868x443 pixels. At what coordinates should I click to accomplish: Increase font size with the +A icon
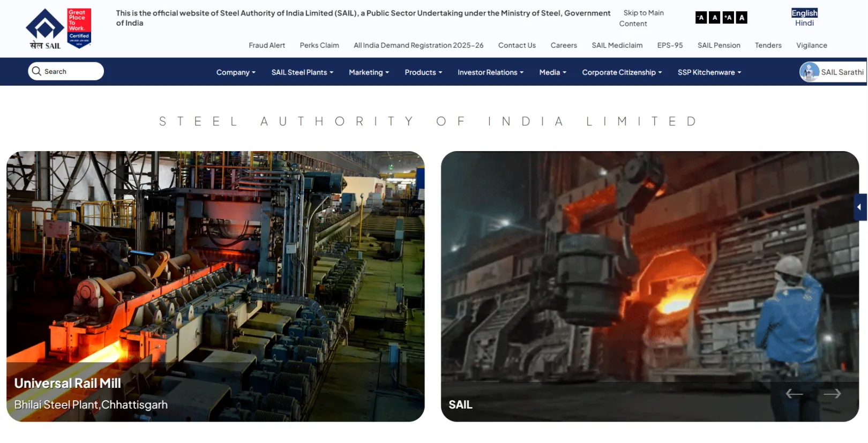point(728,18)
